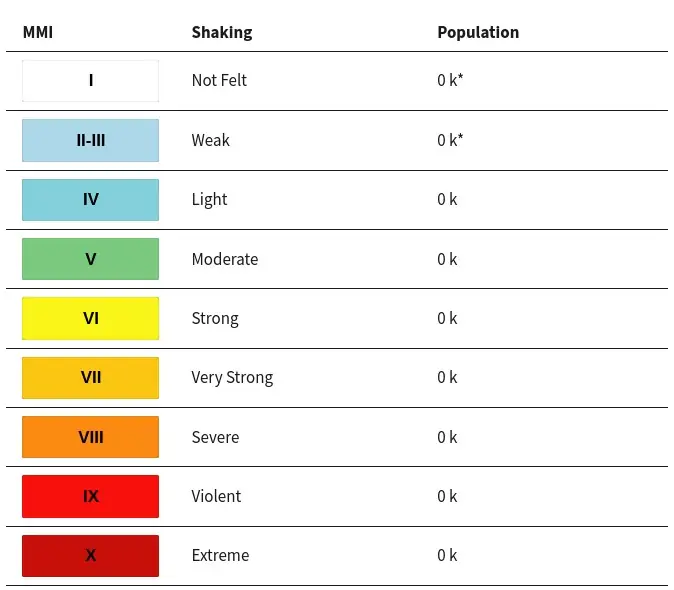Click the dark red X intensity swatch

90,556
